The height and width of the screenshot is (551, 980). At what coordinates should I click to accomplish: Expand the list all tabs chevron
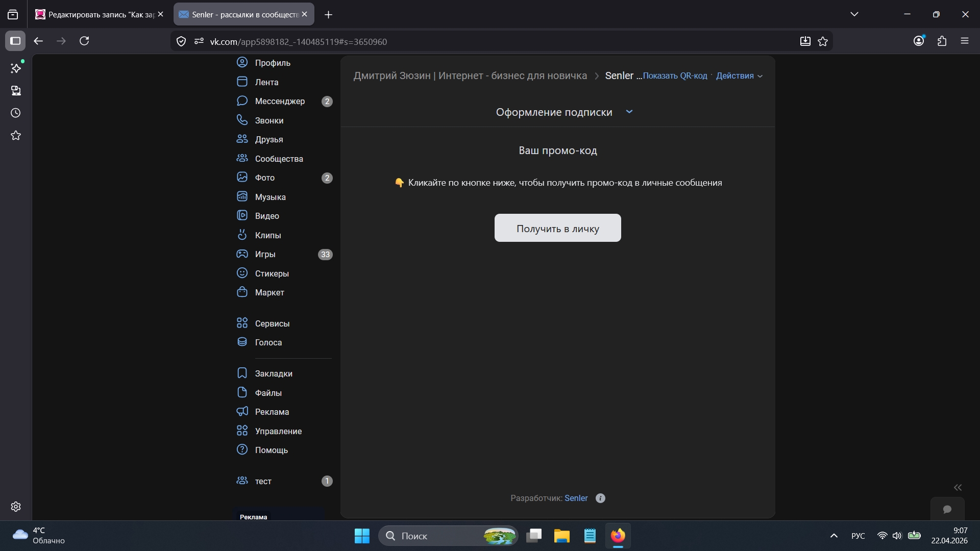(854, 14)
